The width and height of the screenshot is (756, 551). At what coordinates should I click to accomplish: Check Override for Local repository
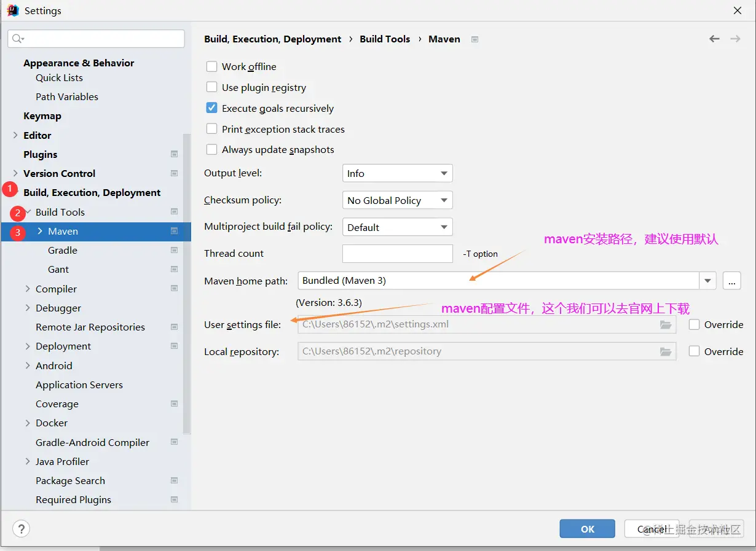point(695,351)
